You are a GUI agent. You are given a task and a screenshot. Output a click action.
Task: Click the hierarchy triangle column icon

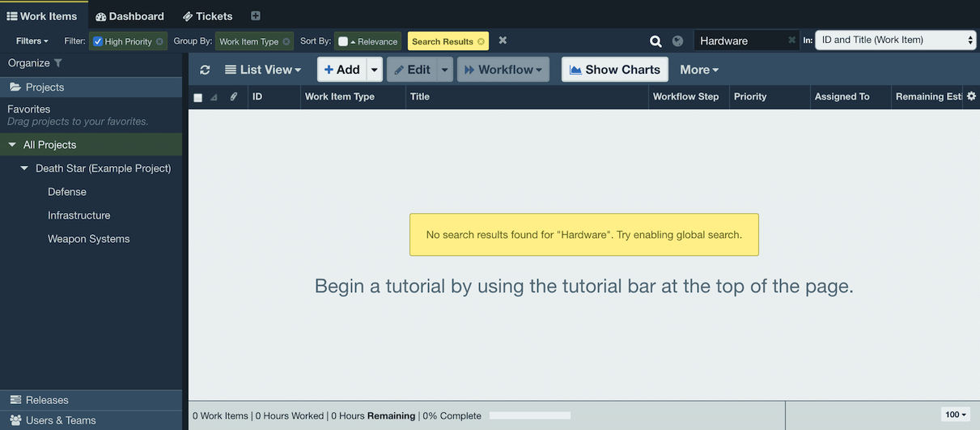(x=214, y=97)
